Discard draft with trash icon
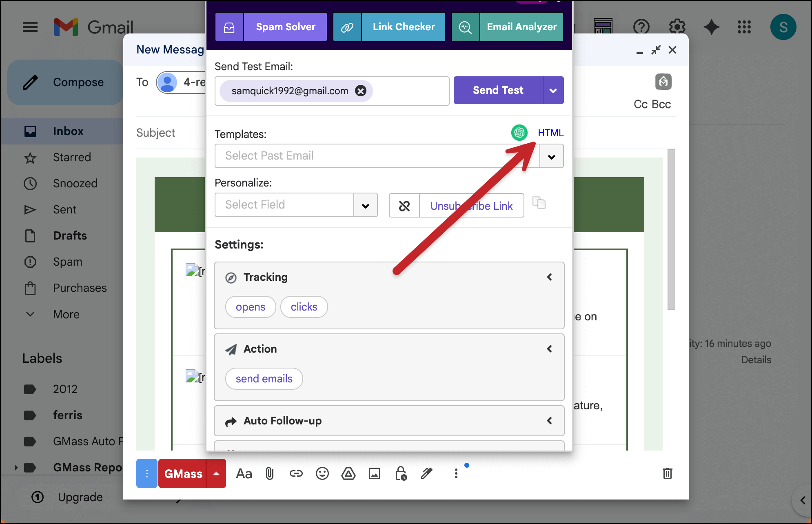Image resolution: width=812 pixels, height=524 pixels. click(x=667, y=473)
